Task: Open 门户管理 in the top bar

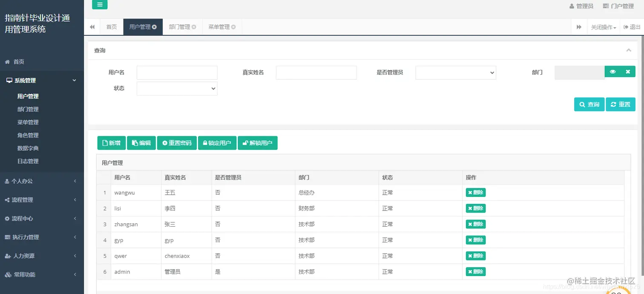Action: [x=618, y=6]
